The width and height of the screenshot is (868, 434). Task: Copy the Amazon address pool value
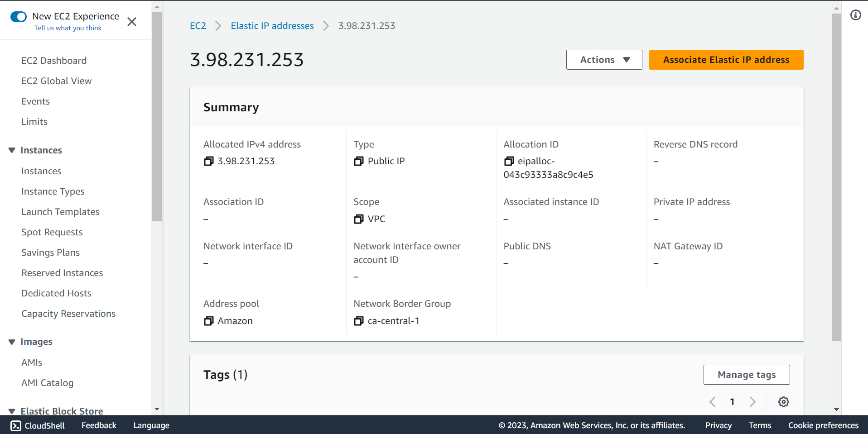(208, 321)
